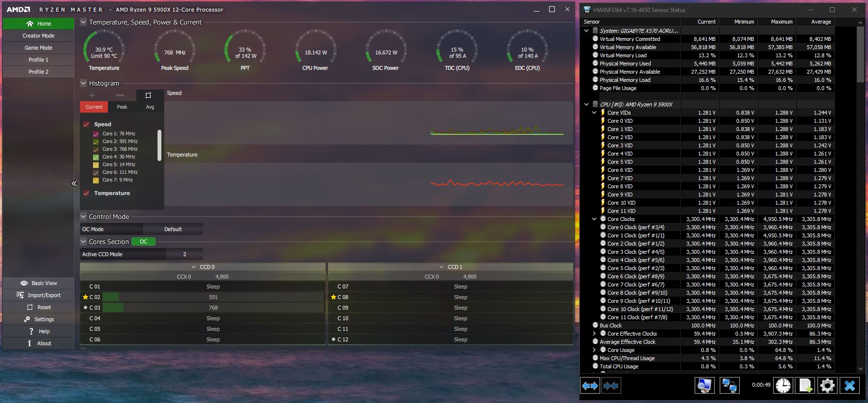Image resolution: width=868 pixels, height=403 pixels.
Task: Open Ryzen Master Settings in sidebar
Action: click(39, 319)
